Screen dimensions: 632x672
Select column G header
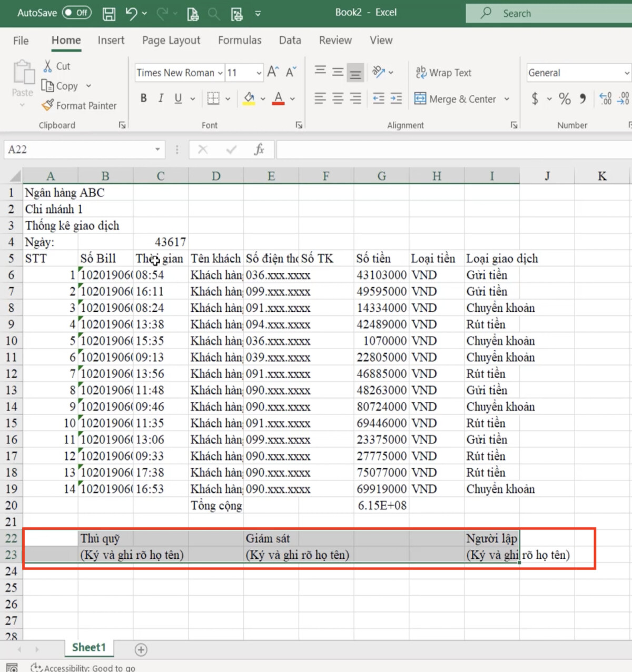tap(381, 176)
